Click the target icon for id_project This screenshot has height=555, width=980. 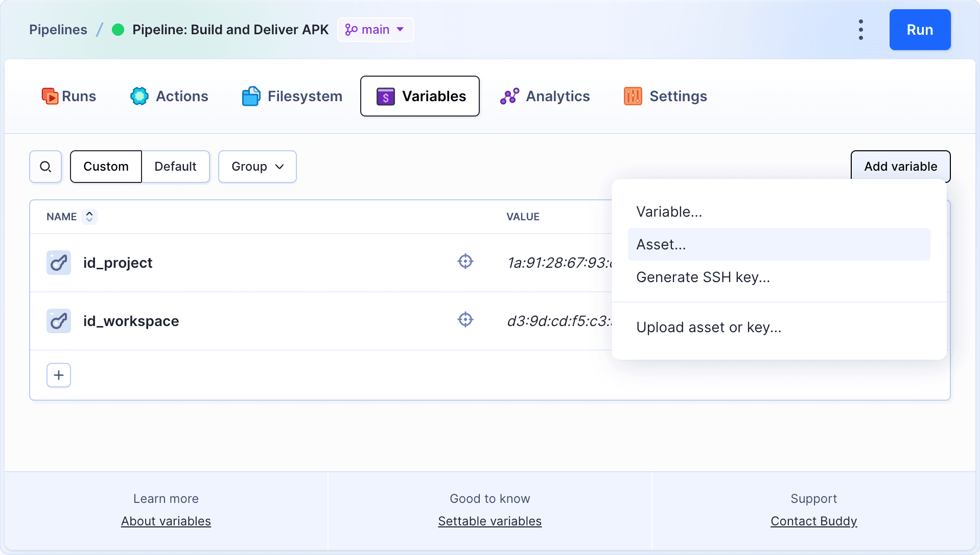(x=465, y=262)
